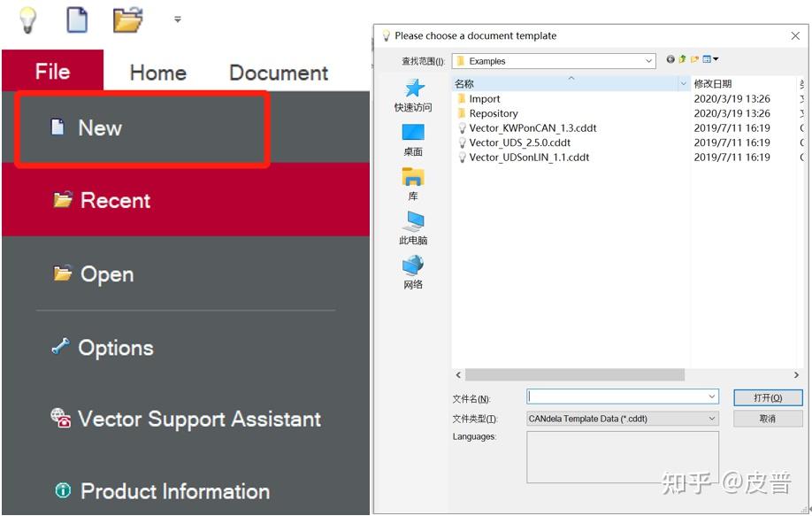This screenshot has height=516, width=812.
Task: Click the 取消 cancel button
Action: point(768,419)
